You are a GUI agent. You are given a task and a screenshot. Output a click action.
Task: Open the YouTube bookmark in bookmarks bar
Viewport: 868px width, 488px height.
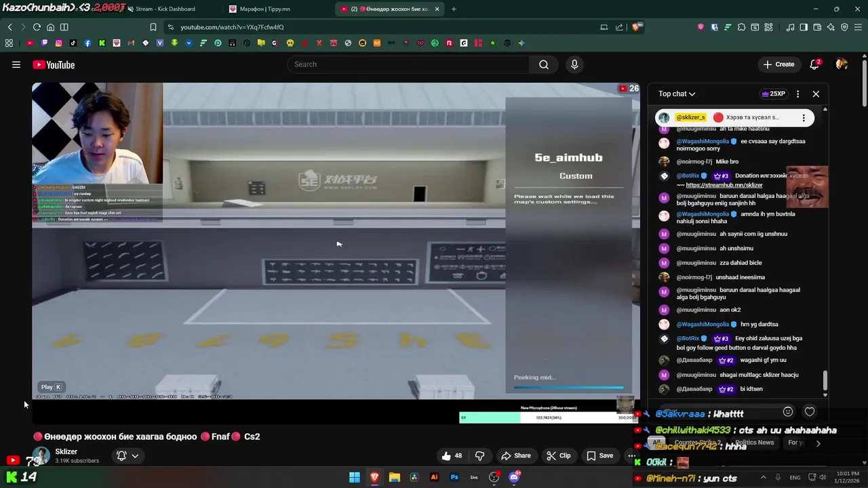pyautogui.click(x=29, y=43)
